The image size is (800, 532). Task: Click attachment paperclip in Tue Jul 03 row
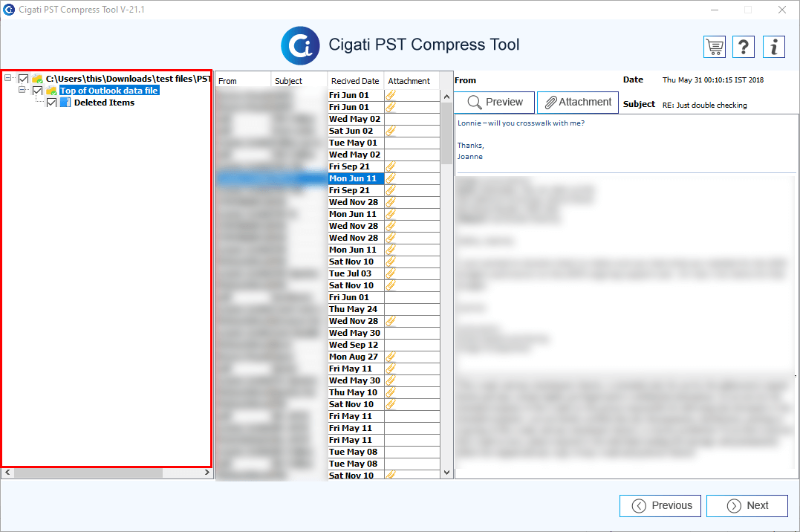click(x=390, y=273)
